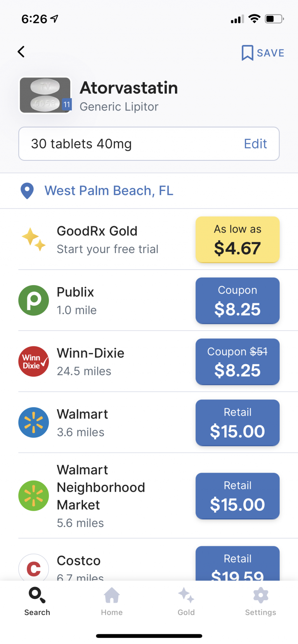View the $4.67 GoodRx Gold price
Screen dimensions: 298x644
coord(237,239)
